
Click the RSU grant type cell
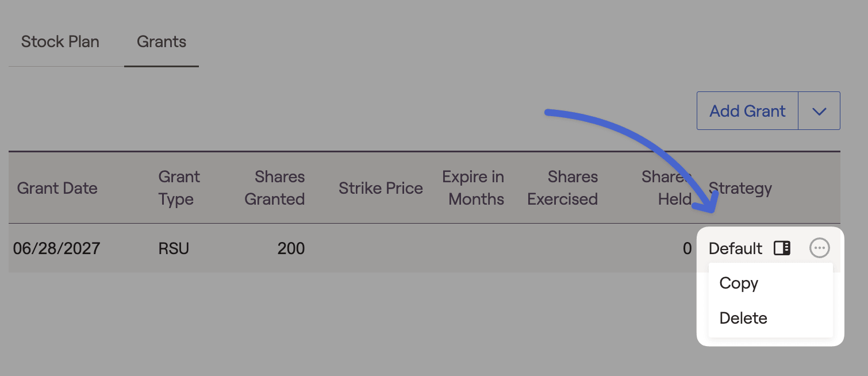click(x=174, y=248)
